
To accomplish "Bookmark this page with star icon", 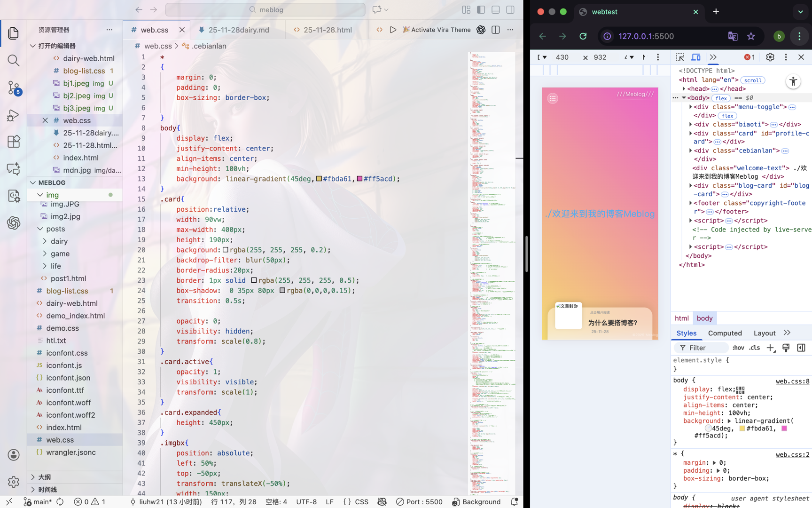I will [751, 36].
